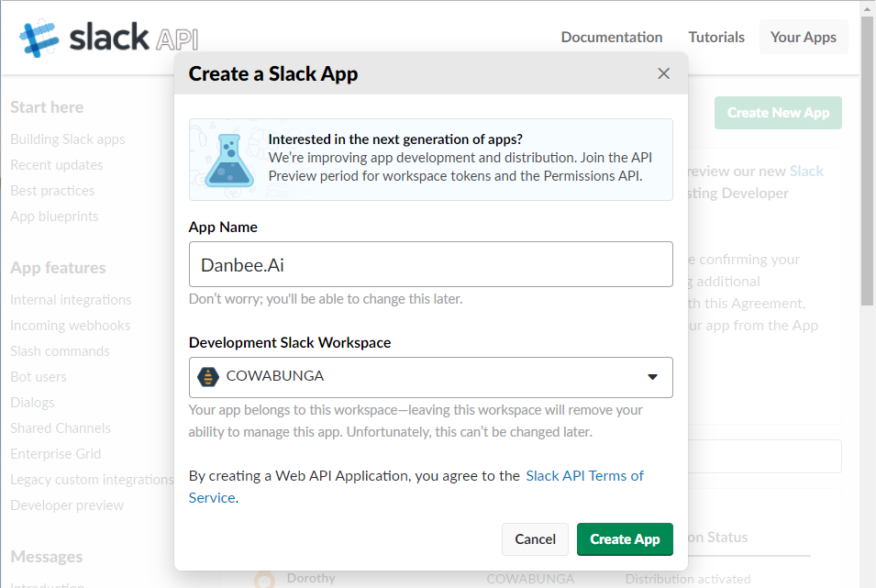Open Internal integrations sidebar link
Image resolution: width=876 pixels, height=588 pixels.
pos(71,300)
